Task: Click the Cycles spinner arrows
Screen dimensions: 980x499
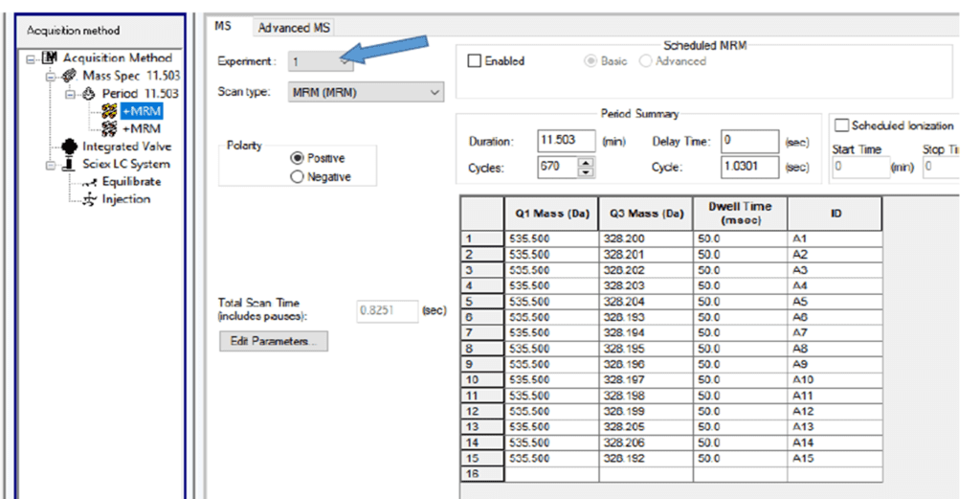Action: [587, 168]
